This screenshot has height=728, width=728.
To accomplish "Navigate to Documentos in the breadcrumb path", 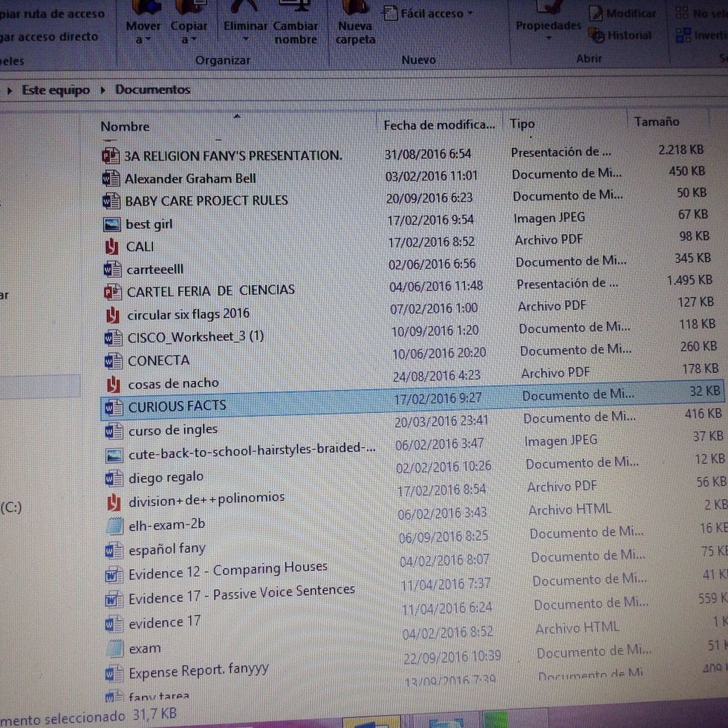I will click(x=152, y=89).
